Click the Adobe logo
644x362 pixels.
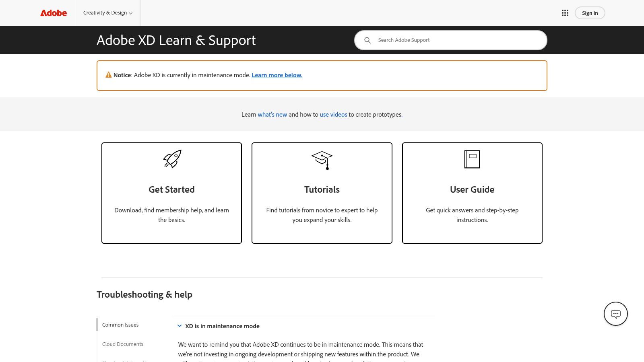tap(54, 13)
